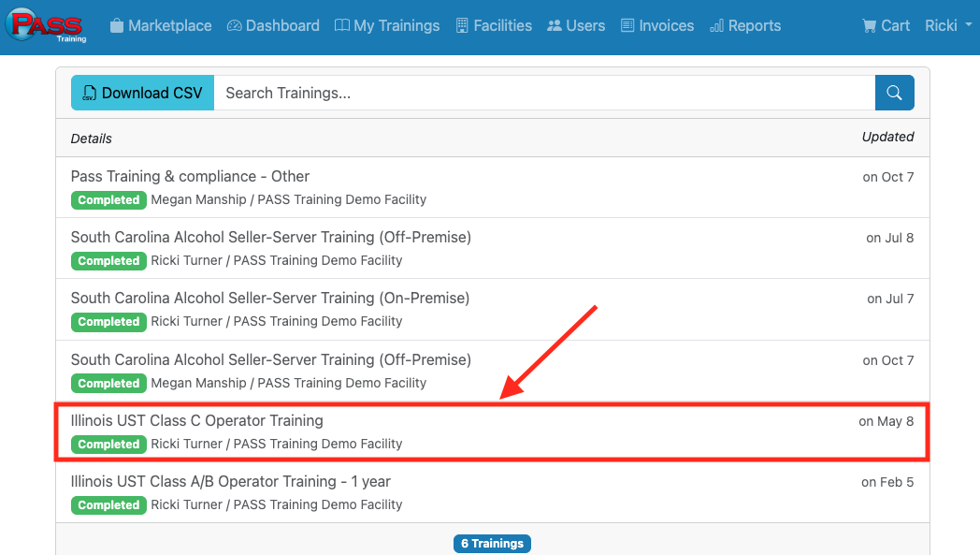Screen dimensions: 980x555
Task: Go to Dashboard in navigation
Action: [273, 25]
